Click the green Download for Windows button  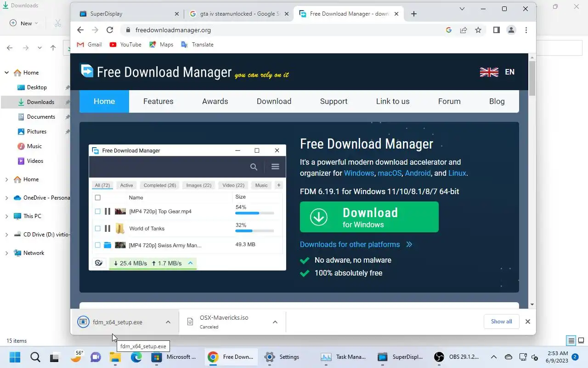(x=369, y=217)
